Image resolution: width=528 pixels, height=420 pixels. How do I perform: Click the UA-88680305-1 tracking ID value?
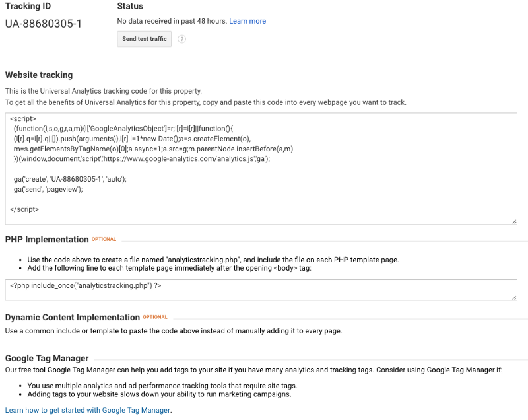(x=44, y=24)
